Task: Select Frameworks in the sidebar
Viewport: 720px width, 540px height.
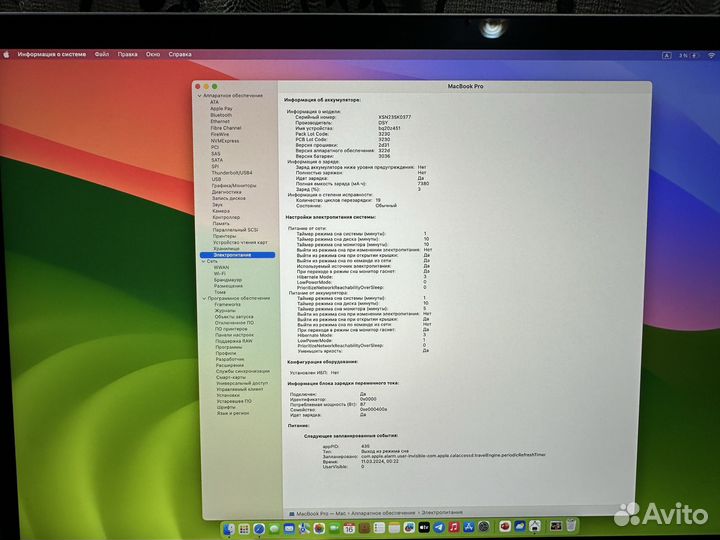Action: pos(228,304)
